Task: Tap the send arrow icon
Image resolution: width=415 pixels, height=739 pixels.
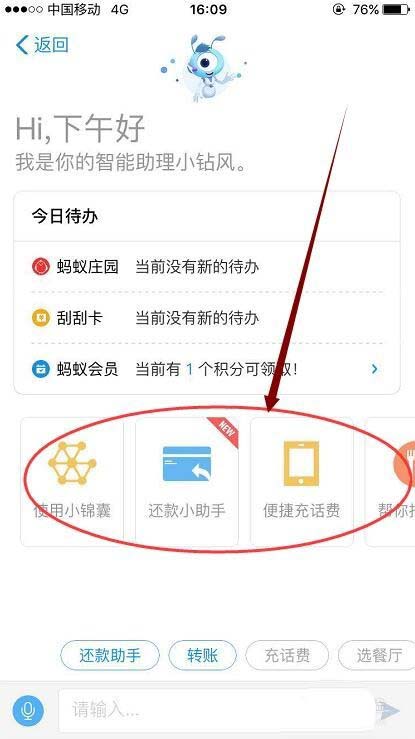Action: (x=390, y=711)
